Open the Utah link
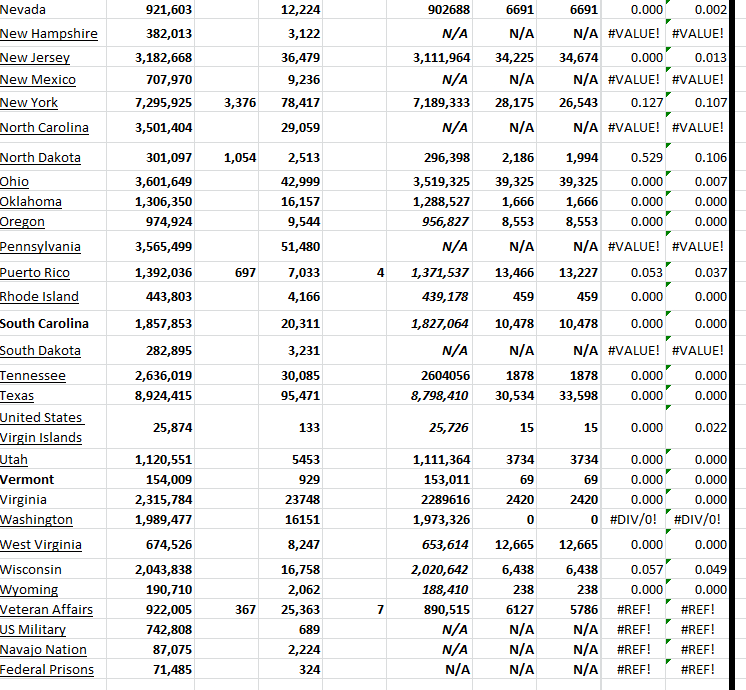The width and height of the screenshot is (746, 690). [13, 459]
